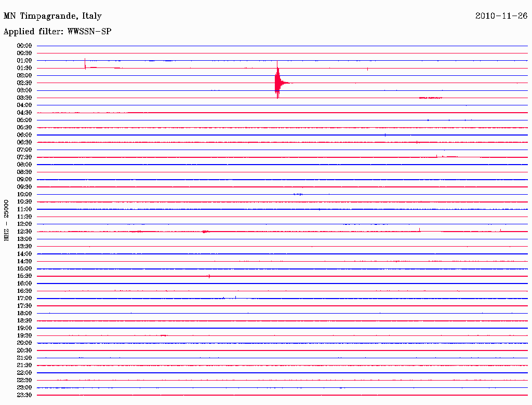The image size is (532, 405).
Task: Click the 17:00 time label
Action: pos(24,299)
